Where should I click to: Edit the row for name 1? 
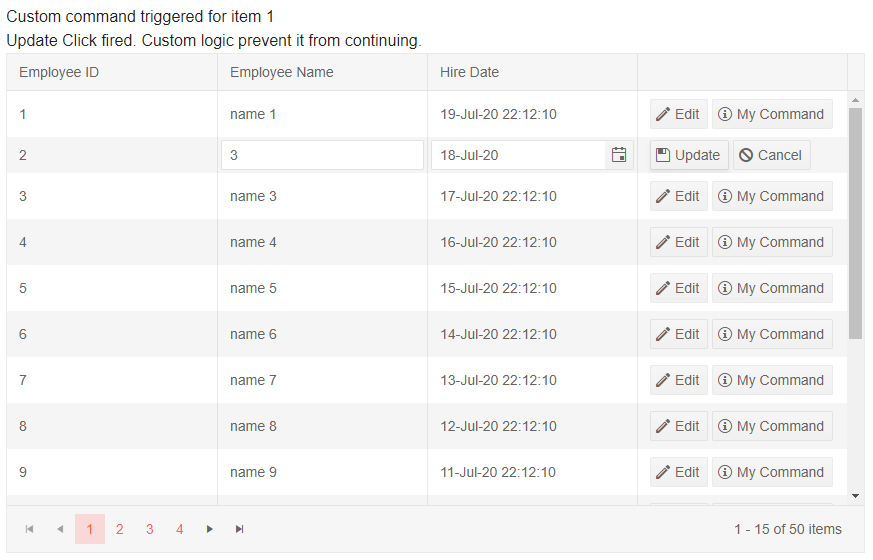click(x=678, y=114)
